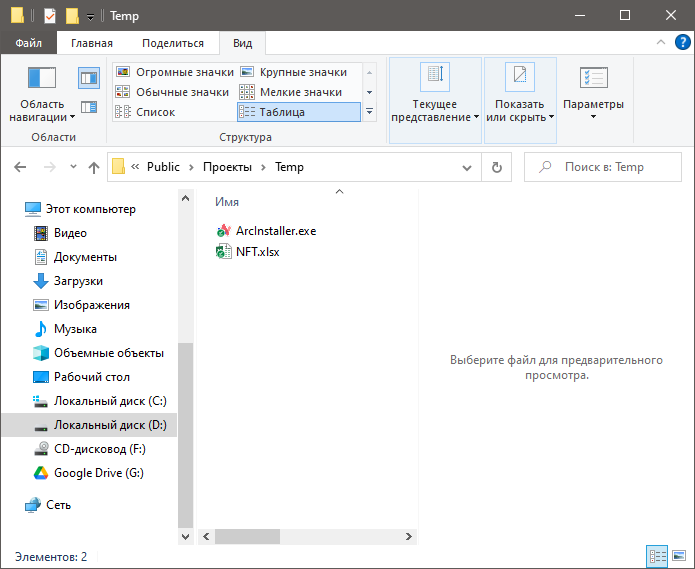The width and height of the screenshot is (695, 569).
Task: Select the Вид ribbon tab
Action: click(242, 43)
